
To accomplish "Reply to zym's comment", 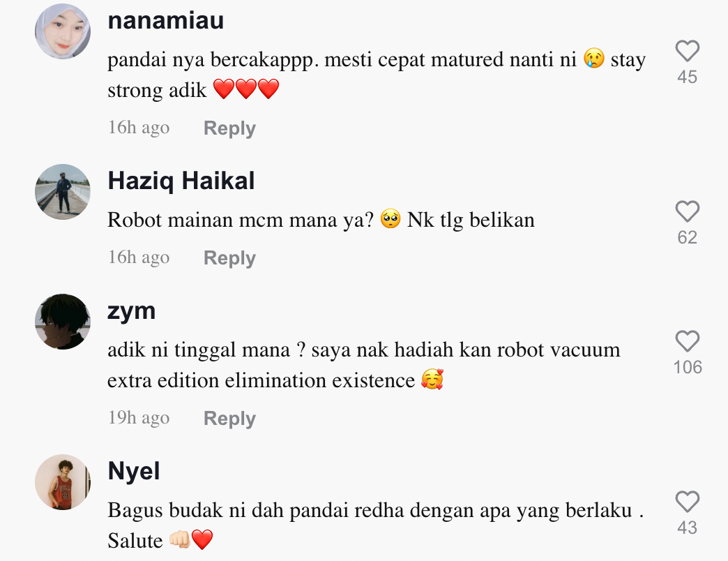I will click(229, 418).
